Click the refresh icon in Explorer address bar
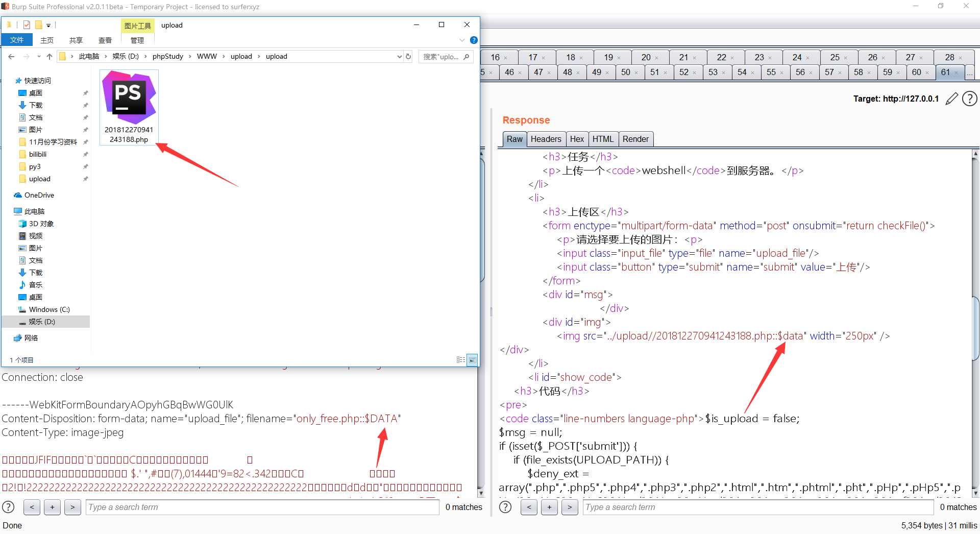Image resolution: width=980 pixels, height=534 pixels. (x=408, y=57)
